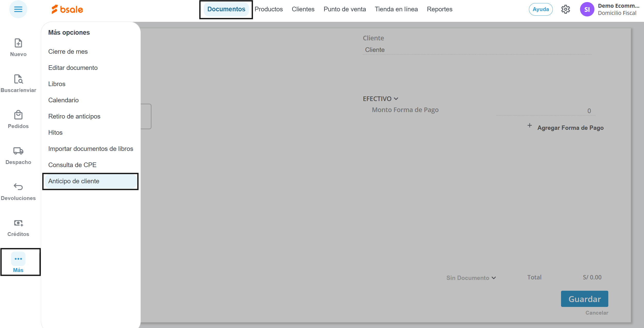This screenshot has width=644, height=328.
Task: Expand the Sin Documento dropdown
Action: click(471, 278)
